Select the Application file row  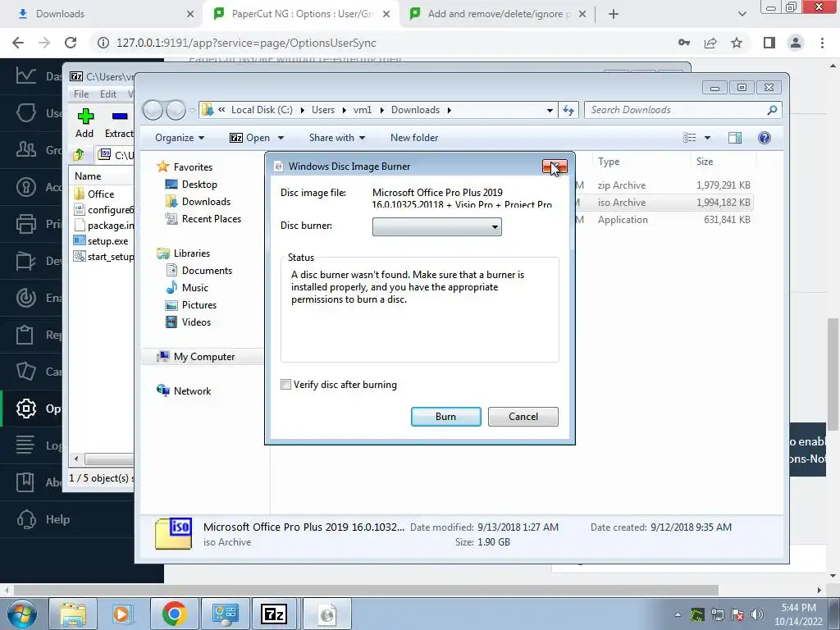click(663, 220)
